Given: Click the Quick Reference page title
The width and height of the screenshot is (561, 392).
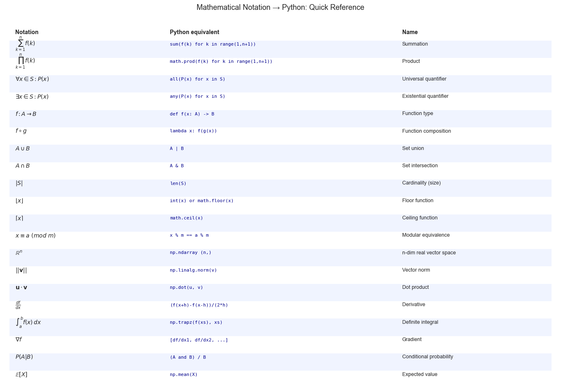Looking at the screenshot, I should tap(280, 7).
